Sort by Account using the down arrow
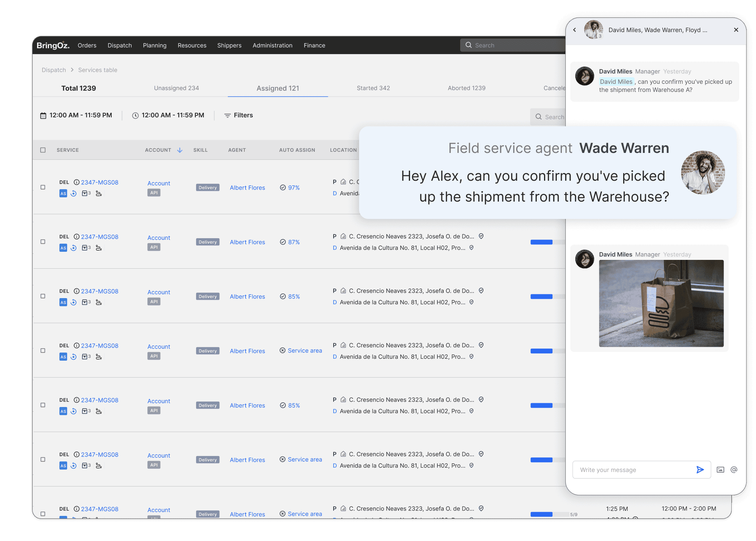 click(180, 150)
